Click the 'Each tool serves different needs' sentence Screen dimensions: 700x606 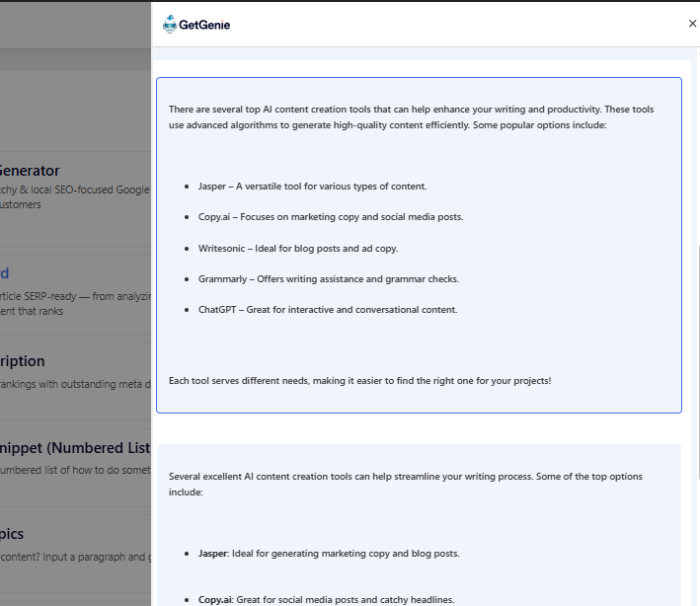click(359, 380)
